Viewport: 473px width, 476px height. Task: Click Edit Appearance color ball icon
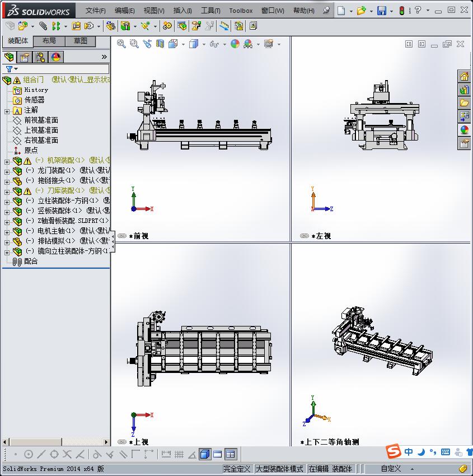coord(235,44)
